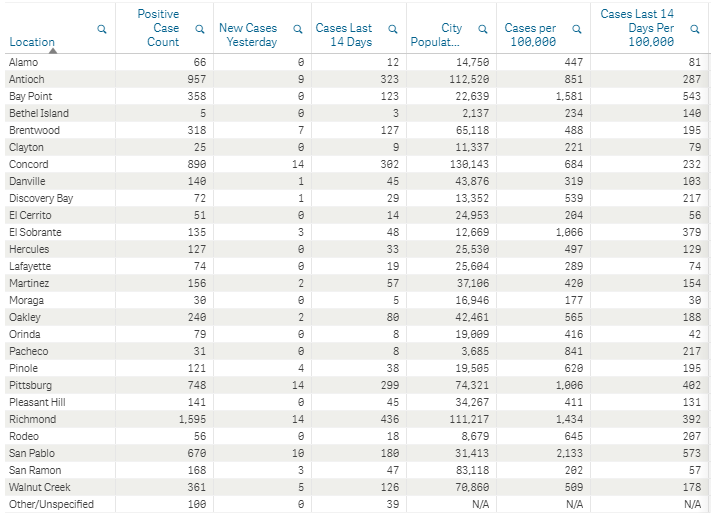712x520 pixels.
Task: Click Pittsburg's city population 74,321
Action: (473, 385)
